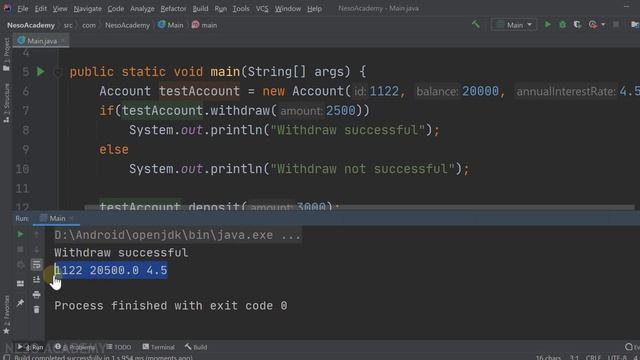Screen dimensions: 640x360
Task: Stop the process using the toolbar stop square
Action: [x=616, y=25]
